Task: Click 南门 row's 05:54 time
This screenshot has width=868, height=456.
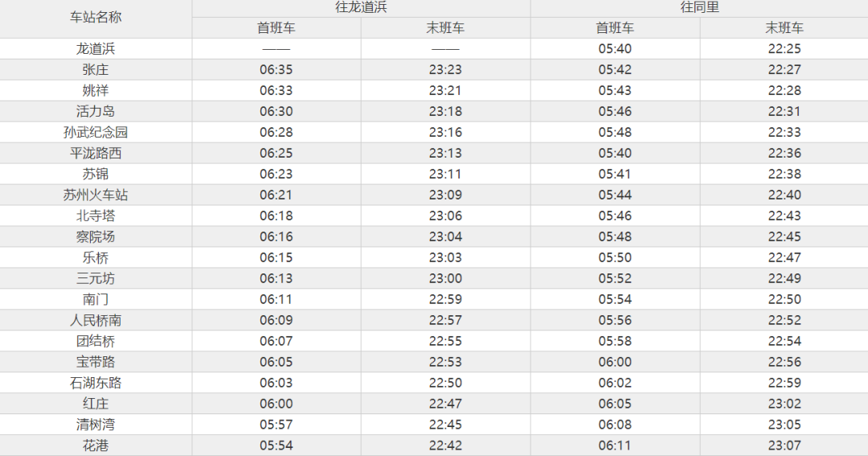Action: click(x=615, y=299)
